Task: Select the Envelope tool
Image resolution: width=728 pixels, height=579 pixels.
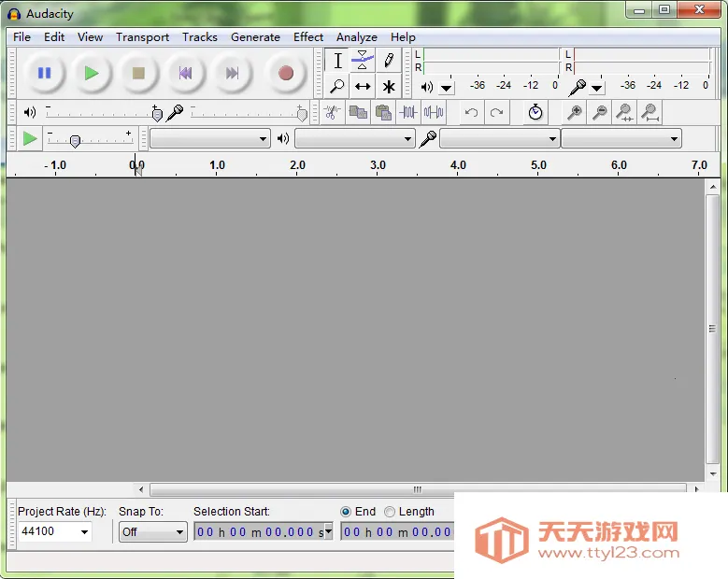Action: pyautogui.click(x=363, y=61)
